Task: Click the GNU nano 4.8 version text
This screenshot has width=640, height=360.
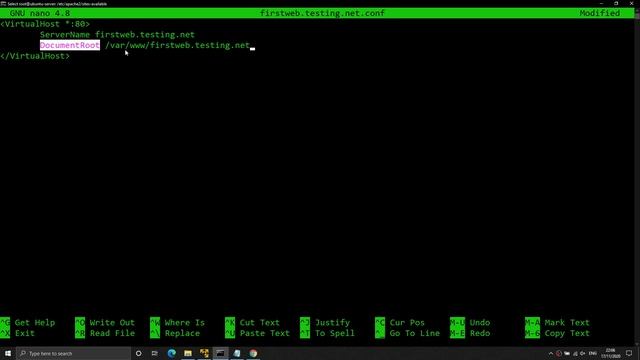Action: click(40, 13)
